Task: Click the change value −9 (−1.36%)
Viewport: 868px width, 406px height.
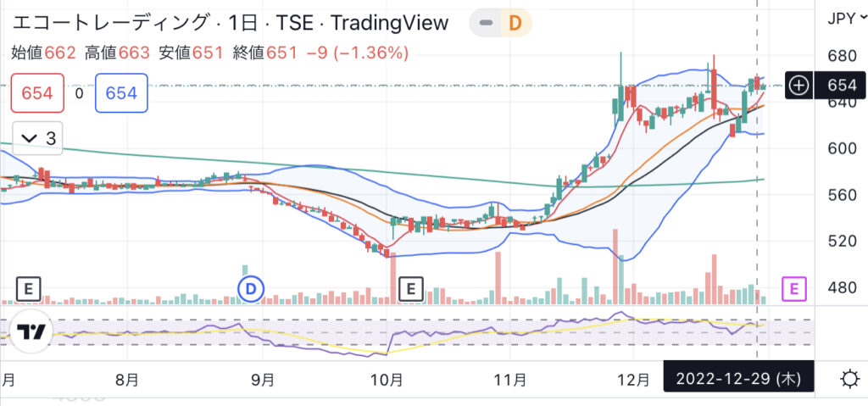Action: (x=358, y=53)
